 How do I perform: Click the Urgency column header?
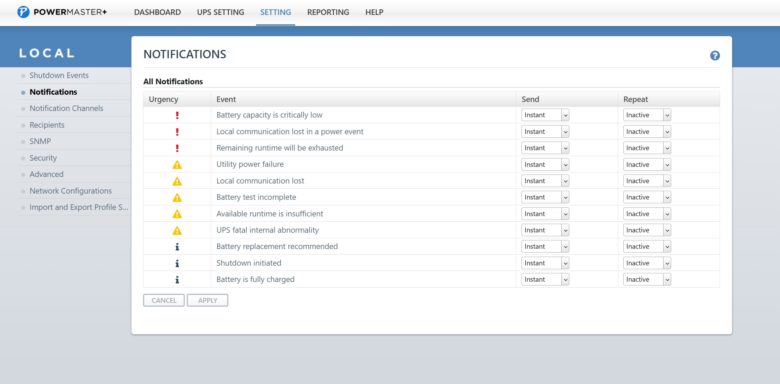tap(163, 99)
